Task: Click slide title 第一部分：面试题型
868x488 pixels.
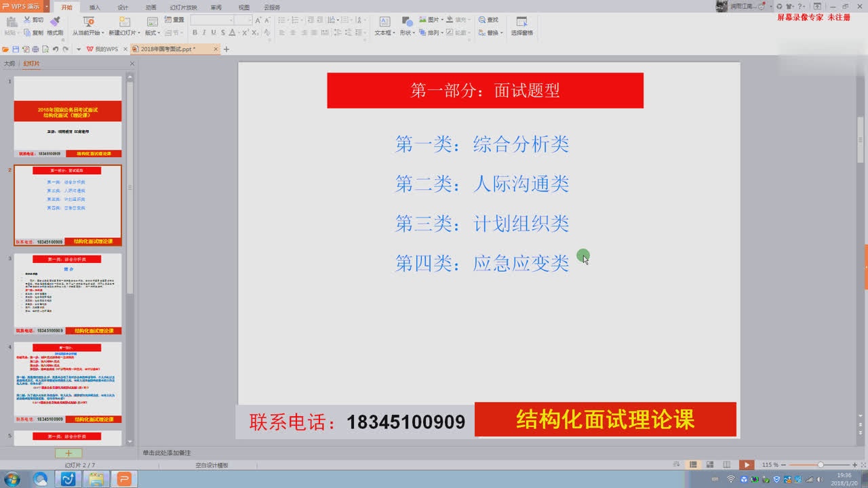Action: (485, 90)
